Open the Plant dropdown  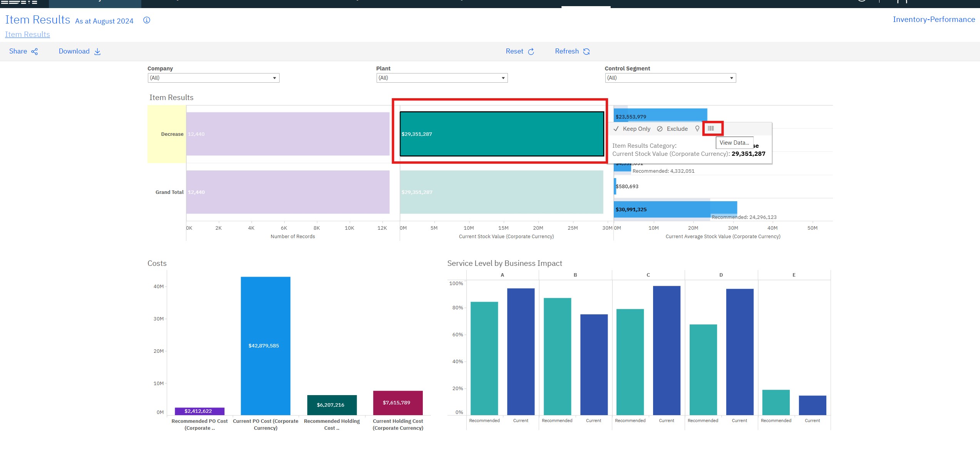tap(442, 78)
